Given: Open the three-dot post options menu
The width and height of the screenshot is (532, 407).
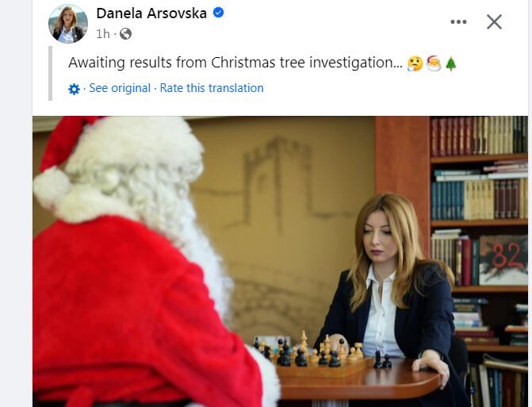Looking at the screenshot, I should pos(458,22).
